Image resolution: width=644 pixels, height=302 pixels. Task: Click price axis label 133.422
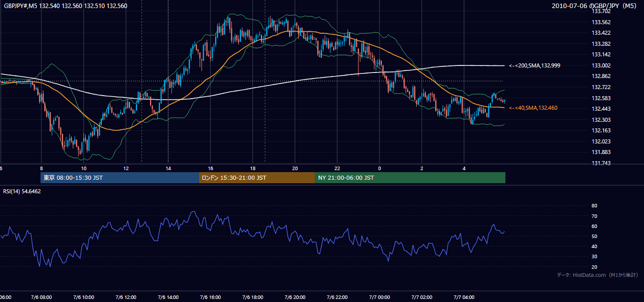[x=602, y=33]
